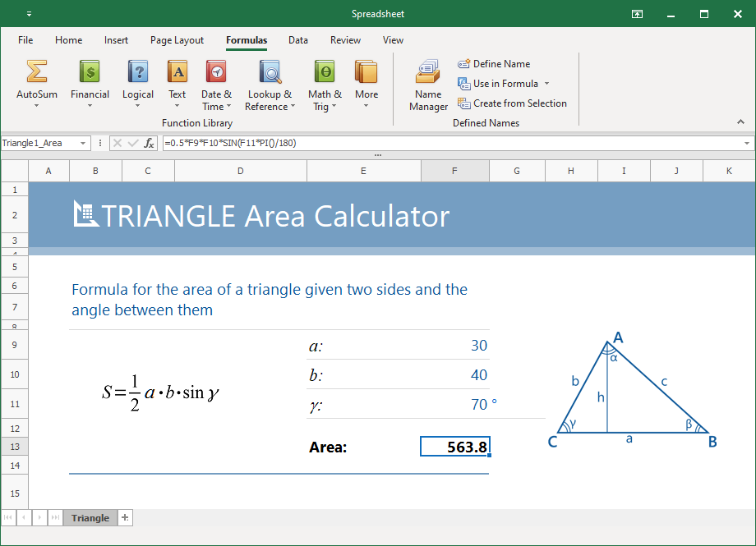Viewport: 756px width, 546px height.
Task: Open Financial functions list
Action: coord(90,72)
